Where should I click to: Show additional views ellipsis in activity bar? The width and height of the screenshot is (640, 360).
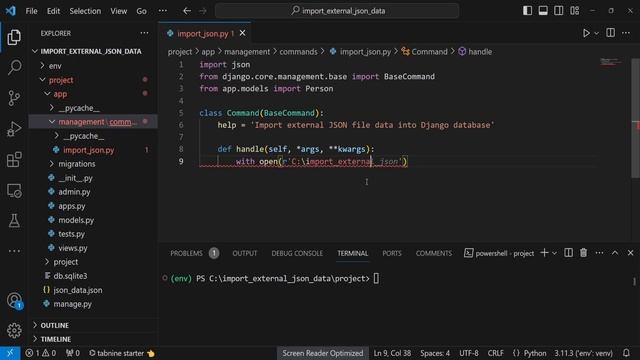coord(14,251)
